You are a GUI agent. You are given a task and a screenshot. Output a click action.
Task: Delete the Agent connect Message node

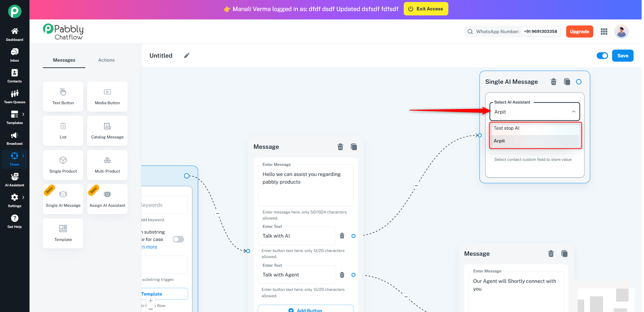(551, 254)
